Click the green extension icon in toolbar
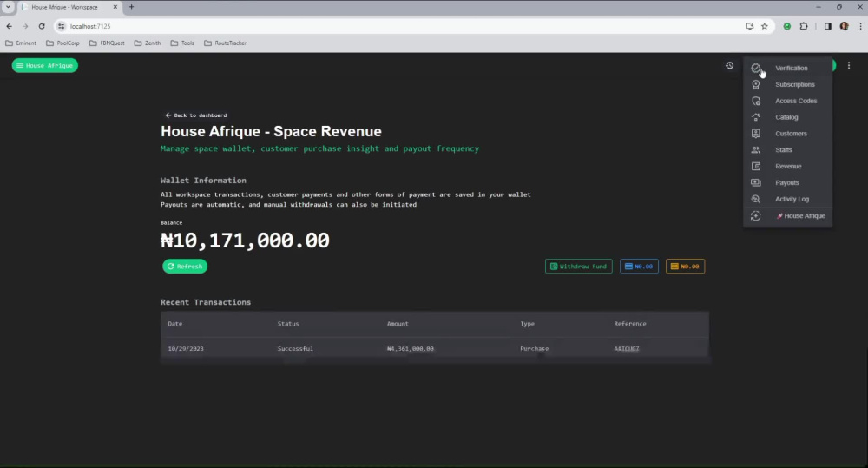868x468 pixels. 786,26
